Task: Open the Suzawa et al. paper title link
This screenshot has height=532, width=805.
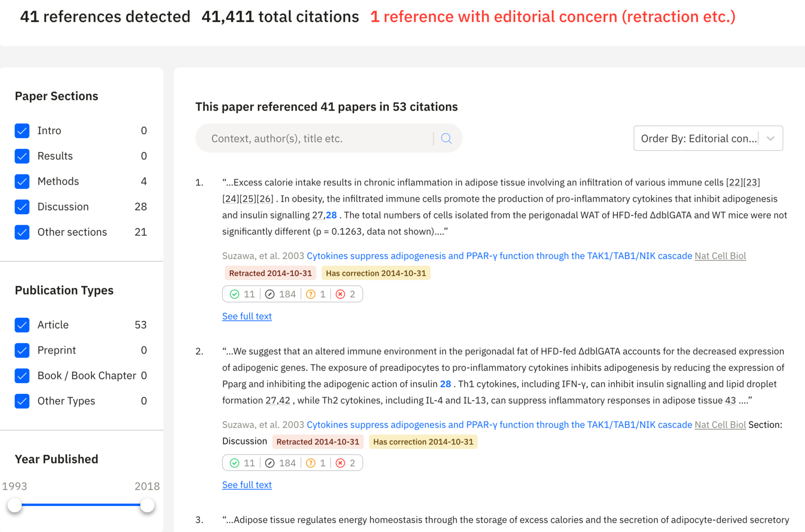Action: point(499,255)
